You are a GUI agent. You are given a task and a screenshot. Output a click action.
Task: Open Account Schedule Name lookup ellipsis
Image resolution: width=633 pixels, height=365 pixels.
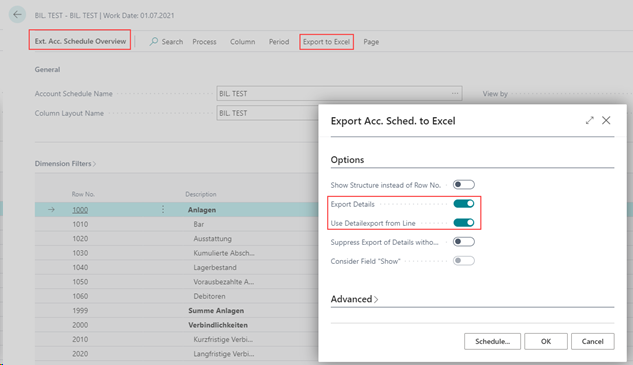point(455,93)
